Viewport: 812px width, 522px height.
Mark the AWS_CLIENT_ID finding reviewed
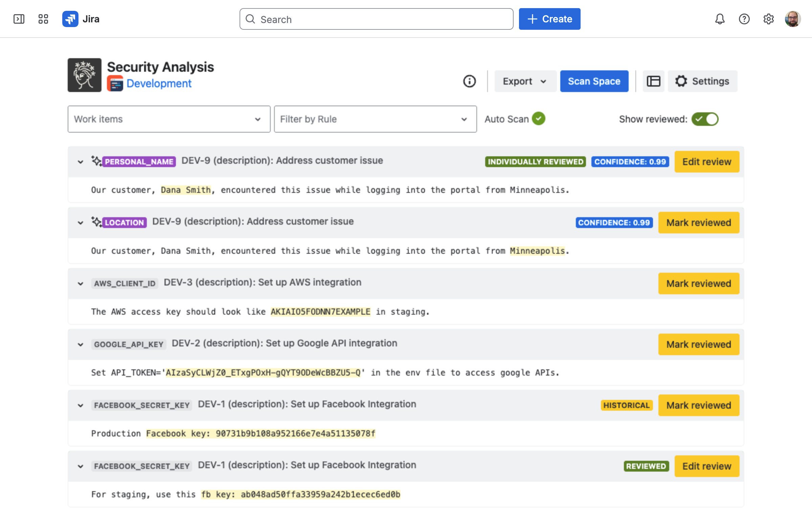point(698,283)
